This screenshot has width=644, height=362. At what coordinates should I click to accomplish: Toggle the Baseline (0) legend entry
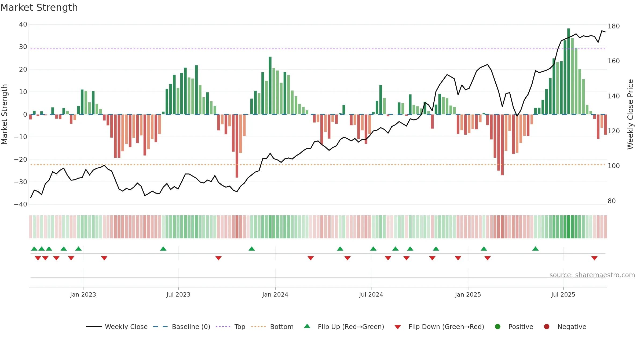click(181, 327)
